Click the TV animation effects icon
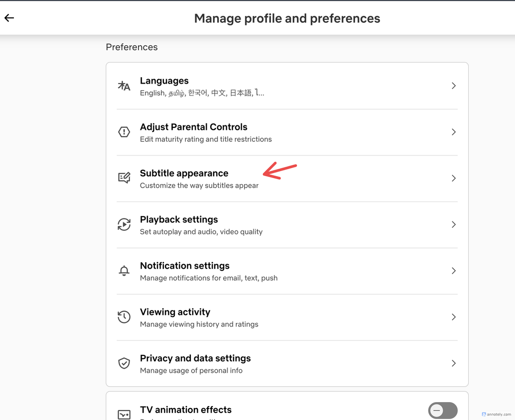Image resolution: width=515 pixels, height=420 pixels. (x=124, y=415)
